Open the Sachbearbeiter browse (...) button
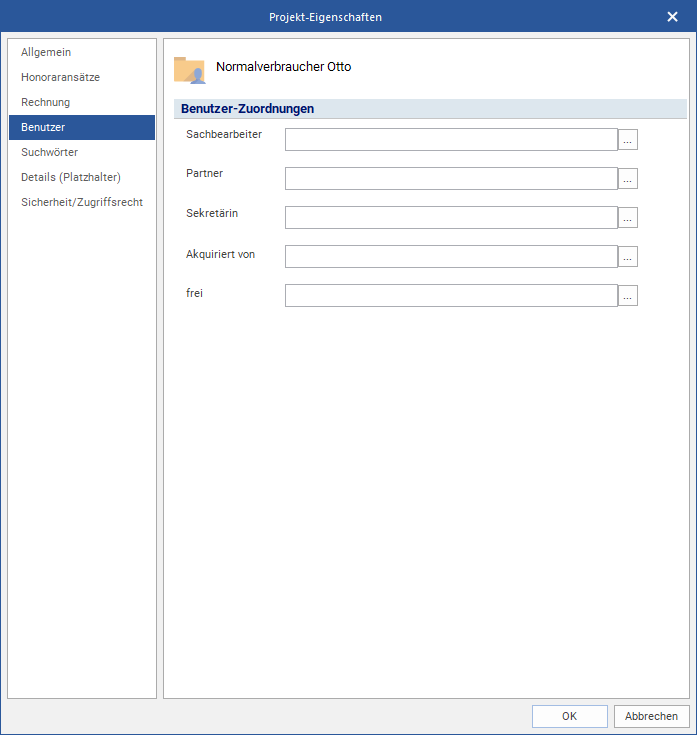 pyautogui.click(x=628, y=140)
